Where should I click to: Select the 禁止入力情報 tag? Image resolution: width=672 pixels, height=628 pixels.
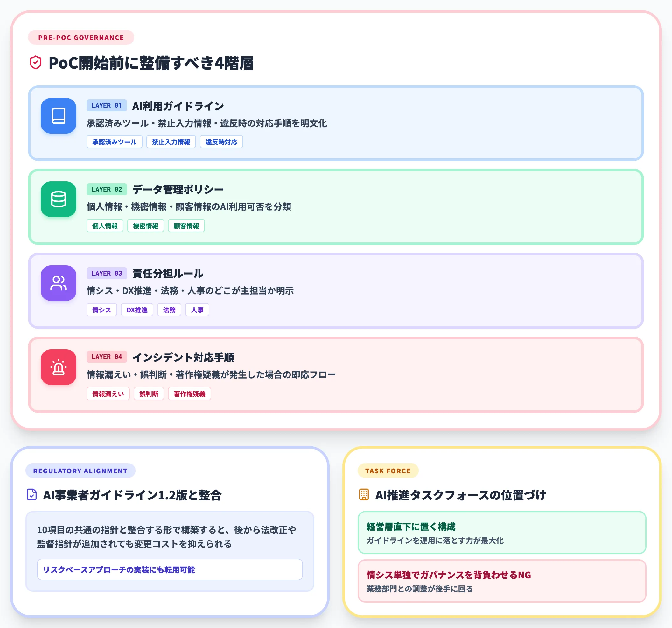[x=171, y=142]
